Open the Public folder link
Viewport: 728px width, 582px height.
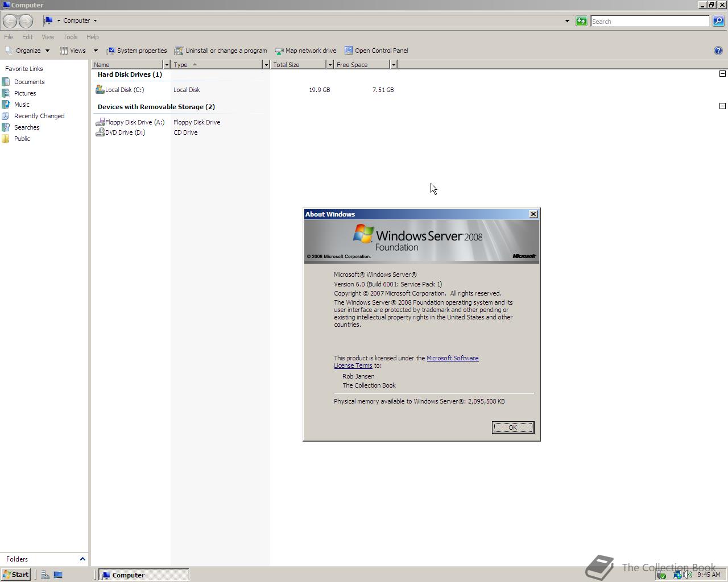[22, 139]
